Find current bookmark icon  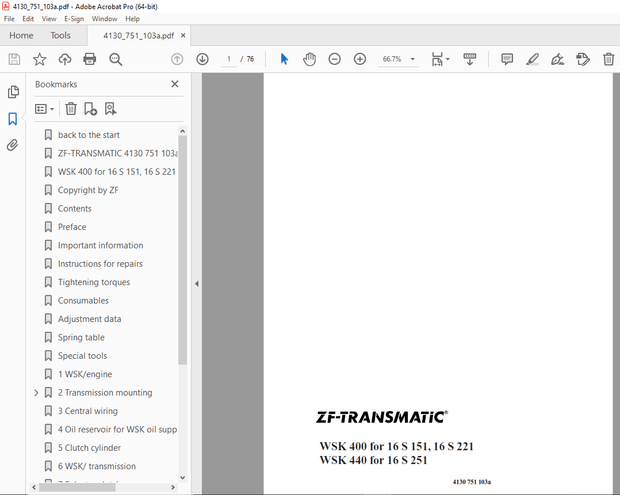[110, 108]
